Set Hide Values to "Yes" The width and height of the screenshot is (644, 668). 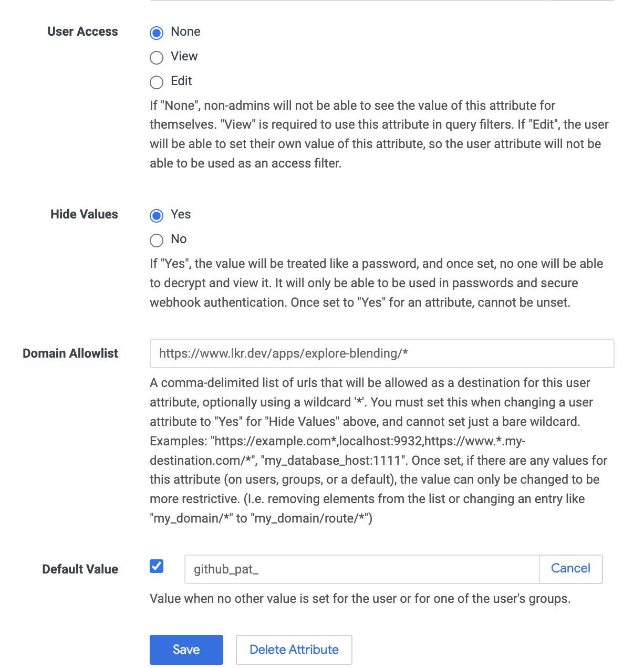156,215
